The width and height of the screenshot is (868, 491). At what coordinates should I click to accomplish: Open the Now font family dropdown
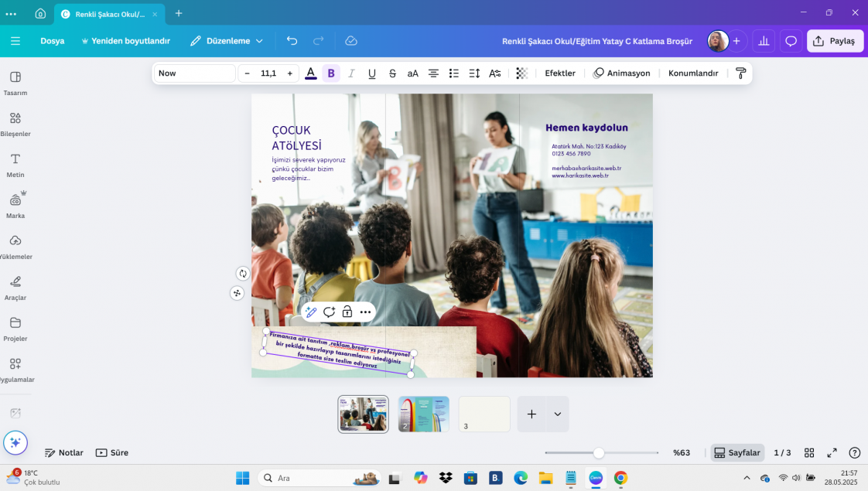[195, 73]
